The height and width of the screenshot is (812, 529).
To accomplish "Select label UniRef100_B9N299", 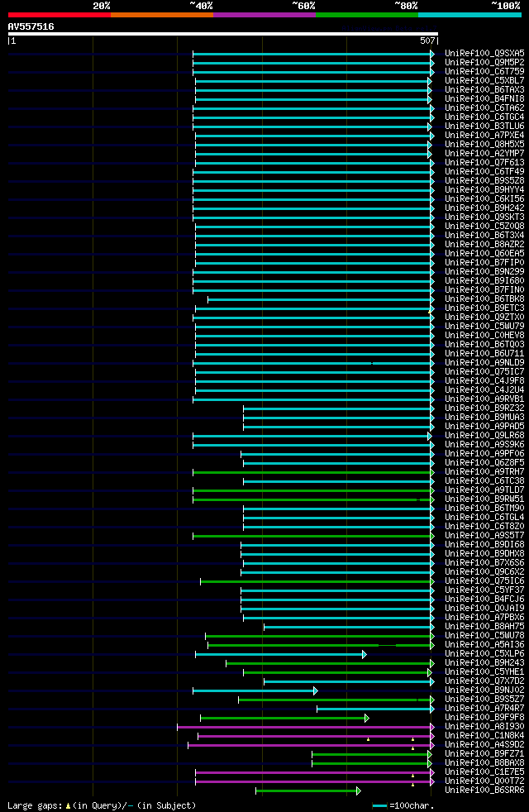I will coord(484,272).
